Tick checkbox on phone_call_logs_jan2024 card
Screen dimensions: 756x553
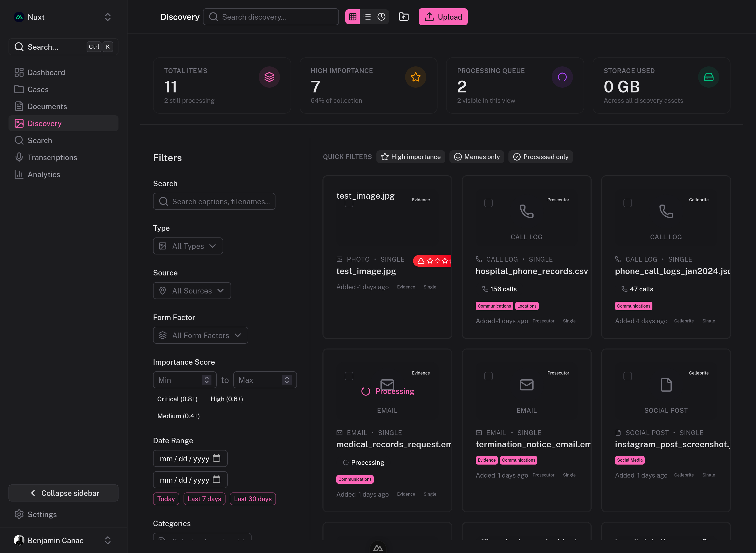click(627, 203)
